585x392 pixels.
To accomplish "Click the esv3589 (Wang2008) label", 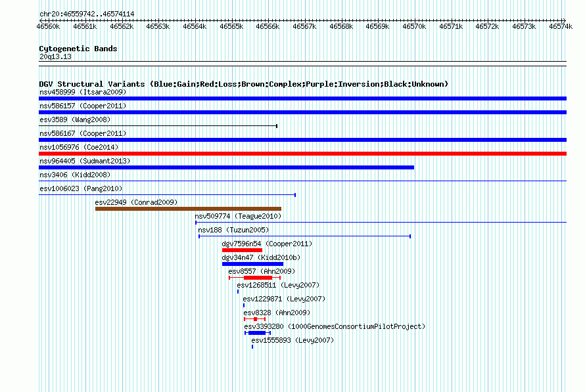I will click(75, 120).
